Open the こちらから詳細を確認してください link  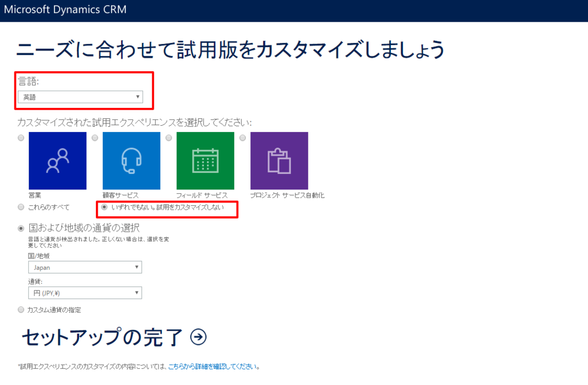pos(212,367)
